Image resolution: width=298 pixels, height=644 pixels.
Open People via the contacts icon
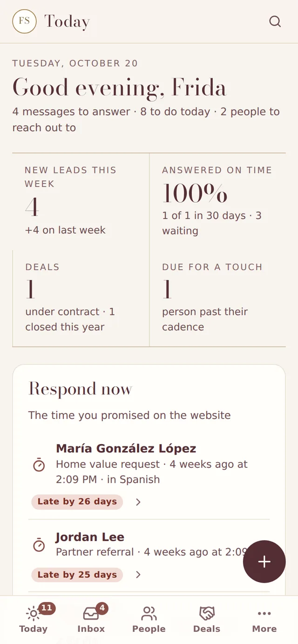tap(149, 613)
